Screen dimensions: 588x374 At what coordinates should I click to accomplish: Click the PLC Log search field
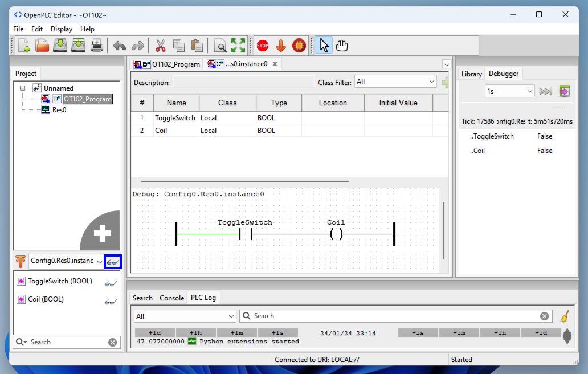tap(394, 316)
